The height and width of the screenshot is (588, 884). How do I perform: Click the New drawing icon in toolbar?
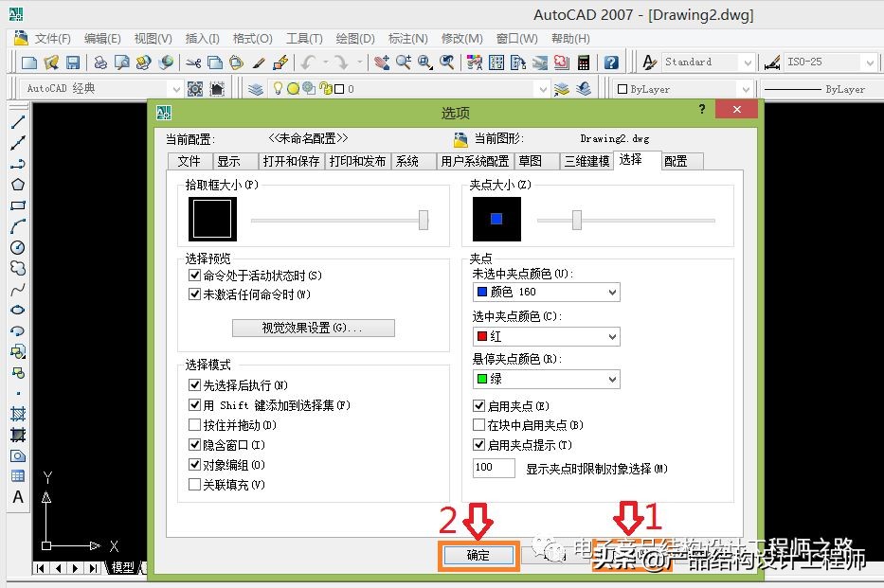[28, 62]
